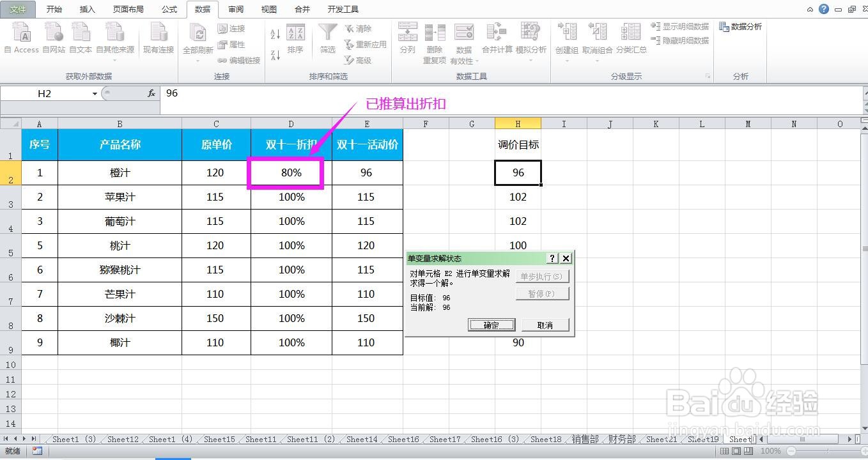This screenshot has height=460, width=868.
Task: Switch to the 公式 ribbon tab
Action: coord(169,9)
